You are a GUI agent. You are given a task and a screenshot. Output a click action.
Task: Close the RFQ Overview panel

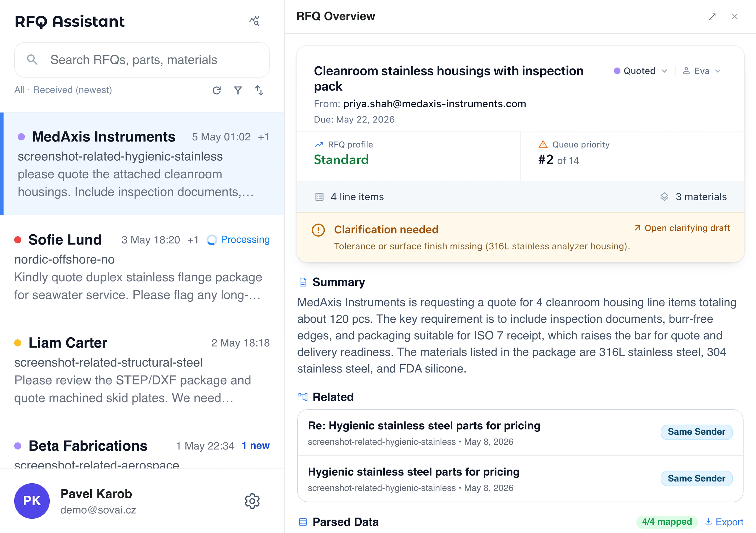pyautogui.click(x=735, y=16)
